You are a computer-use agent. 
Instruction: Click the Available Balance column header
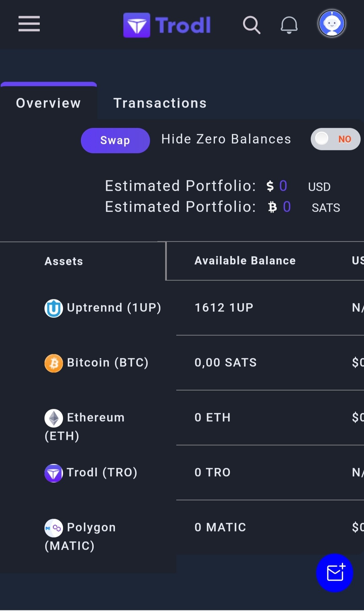[x=245, y=260]
